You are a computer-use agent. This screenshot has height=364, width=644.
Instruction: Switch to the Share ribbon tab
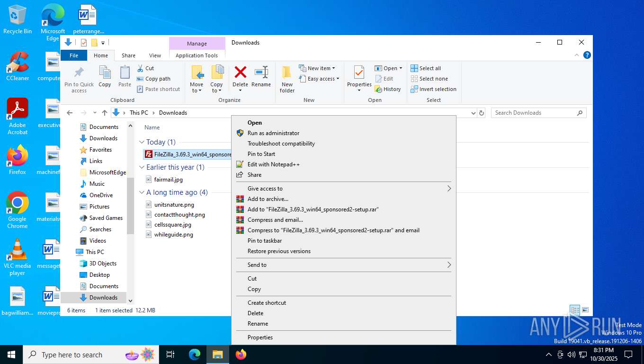[x=128, y=55]
